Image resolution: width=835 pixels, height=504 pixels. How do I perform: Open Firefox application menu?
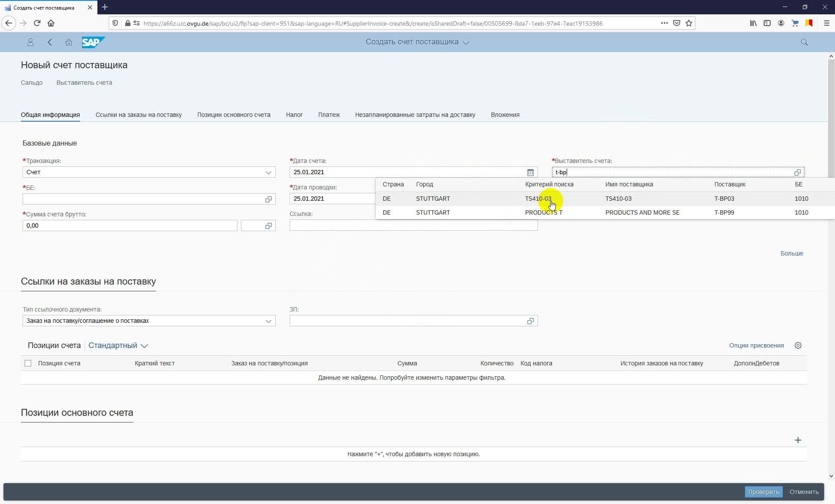[x=827, y=23]
